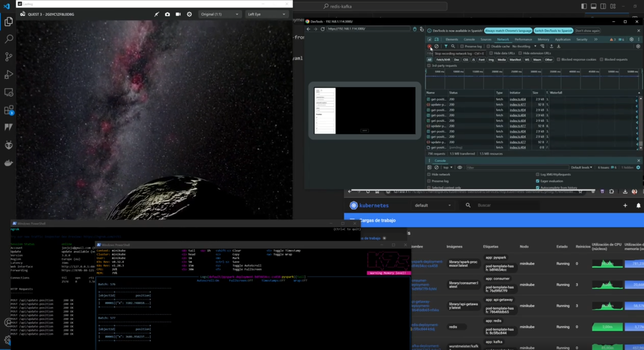644x350 pixels.
Task: Open the Original (1:1) scale dropdown
Action: 219,14
